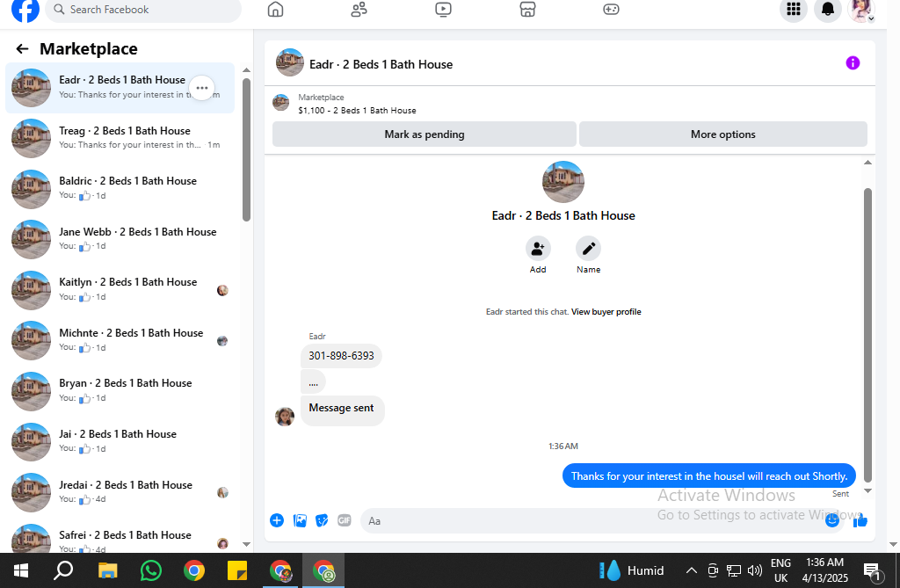Send a thumbs-up like
This screenshot has height=588, width=900.
pos(860,521)
